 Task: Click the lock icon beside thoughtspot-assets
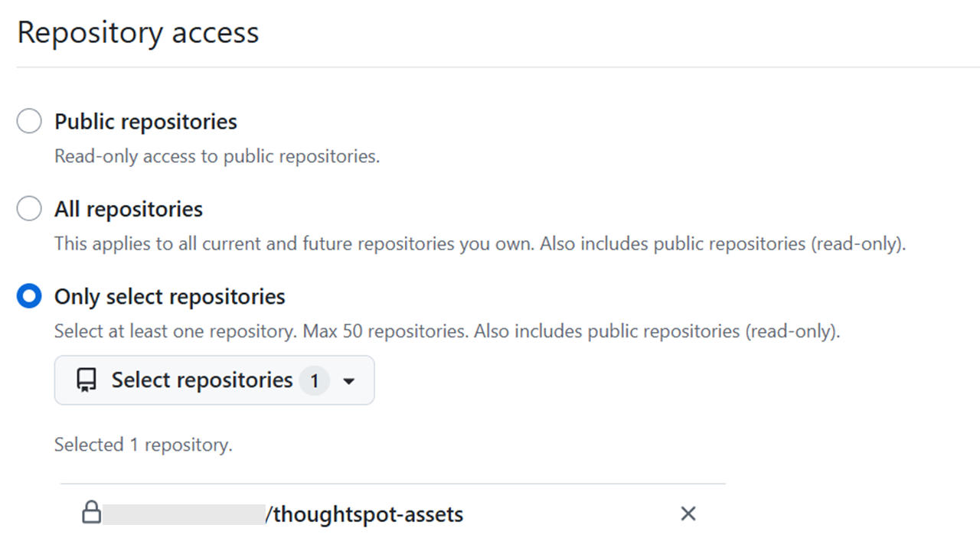(92, 512)
